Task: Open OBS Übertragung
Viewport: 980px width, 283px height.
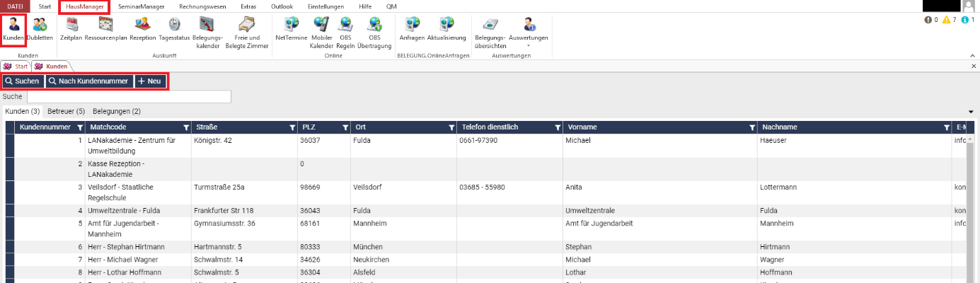Action: (x=374, y=32)
